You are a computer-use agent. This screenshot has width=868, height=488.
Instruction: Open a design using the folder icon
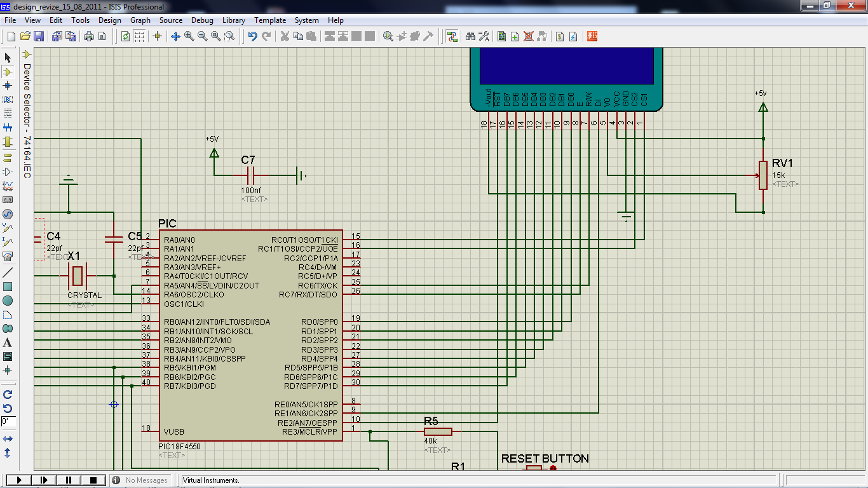25,36
